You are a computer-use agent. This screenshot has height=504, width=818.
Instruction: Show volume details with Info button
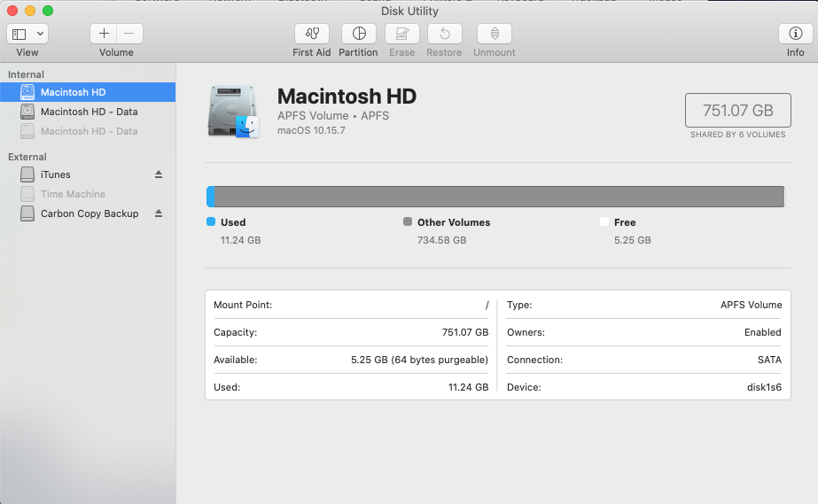click(x=795, y=34)
